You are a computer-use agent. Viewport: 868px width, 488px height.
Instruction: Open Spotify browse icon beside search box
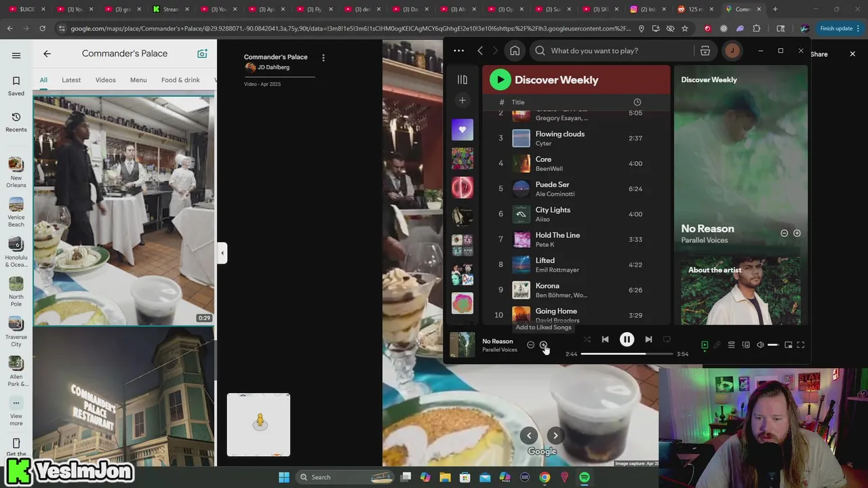click(705, 51)
